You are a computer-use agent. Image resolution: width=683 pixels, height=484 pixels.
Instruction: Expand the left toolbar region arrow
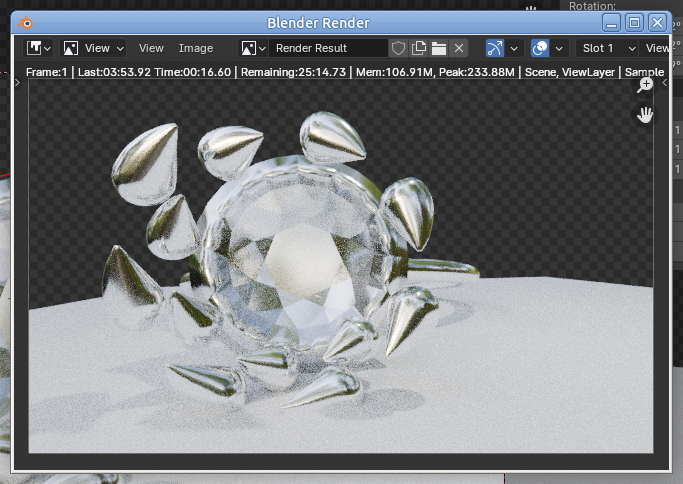pos(17,82)
